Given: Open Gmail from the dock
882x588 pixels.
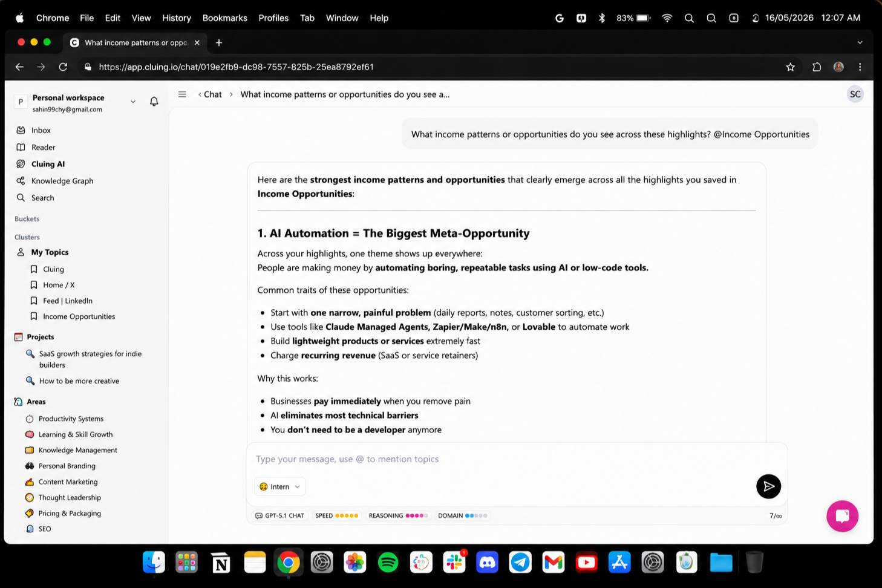Looking at the screenshot, I should tap(554, 563).
